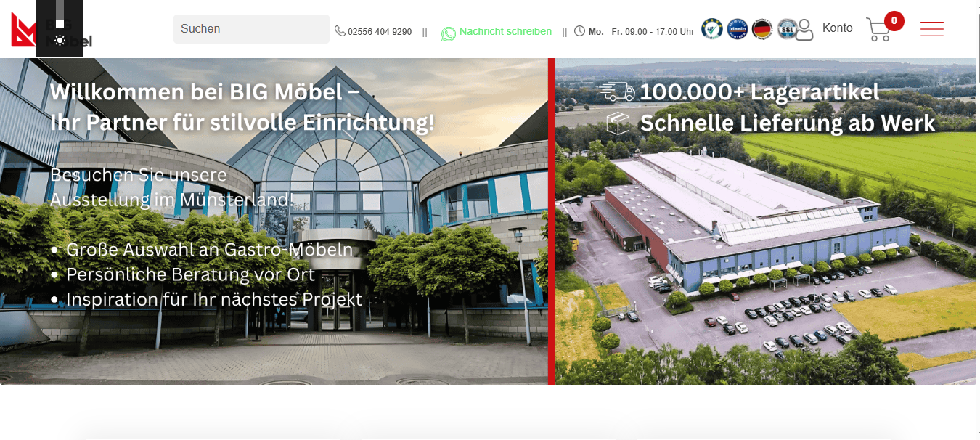Focus the Suchen search field

(x=251, y=29)
